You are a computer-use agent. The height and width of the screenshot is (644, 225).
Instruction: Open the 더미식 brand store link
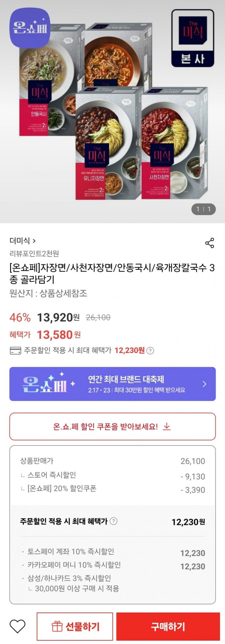(x=23, y=240)
